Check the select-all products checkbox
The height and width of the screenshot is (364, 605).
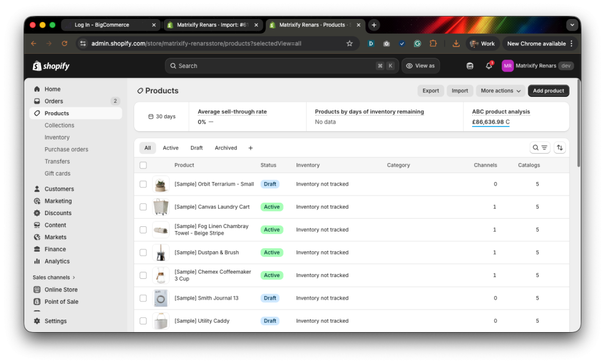143,165
